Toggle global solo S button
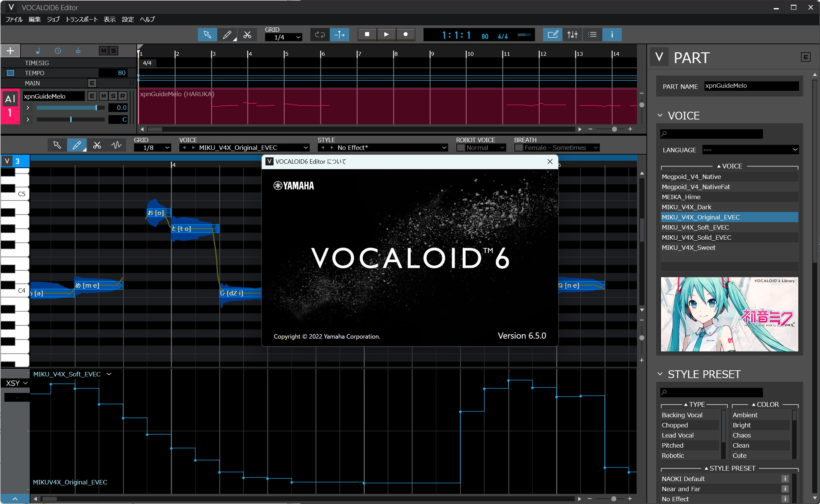This screenshot has width=820, height=504. click(113, 51)
